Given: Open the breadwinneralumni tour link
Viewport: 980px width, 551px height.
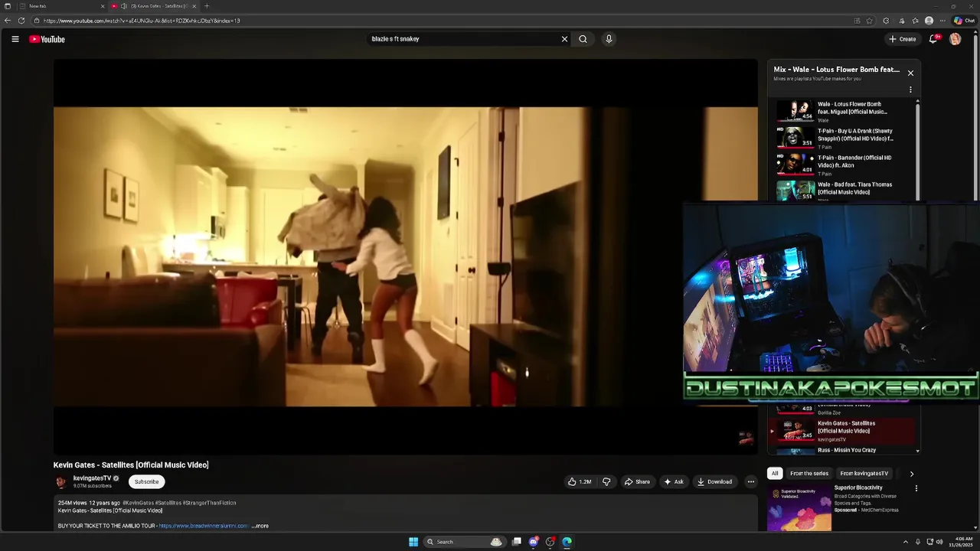Looking at the screenshot, I should pyautogui.click(x=203, y=526).
